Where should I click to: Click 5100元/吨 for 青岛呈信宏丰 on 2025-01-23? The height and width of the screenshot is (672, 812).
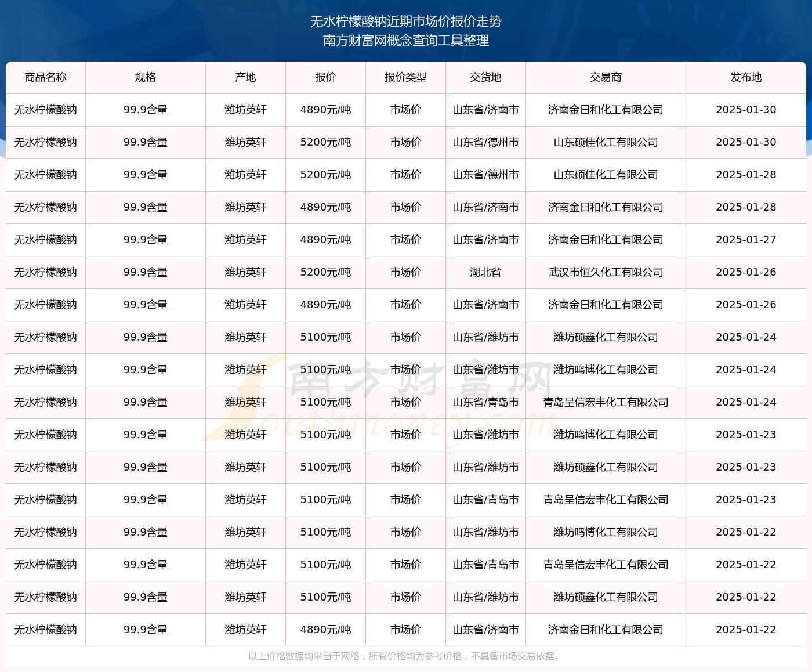click(325, 500)
